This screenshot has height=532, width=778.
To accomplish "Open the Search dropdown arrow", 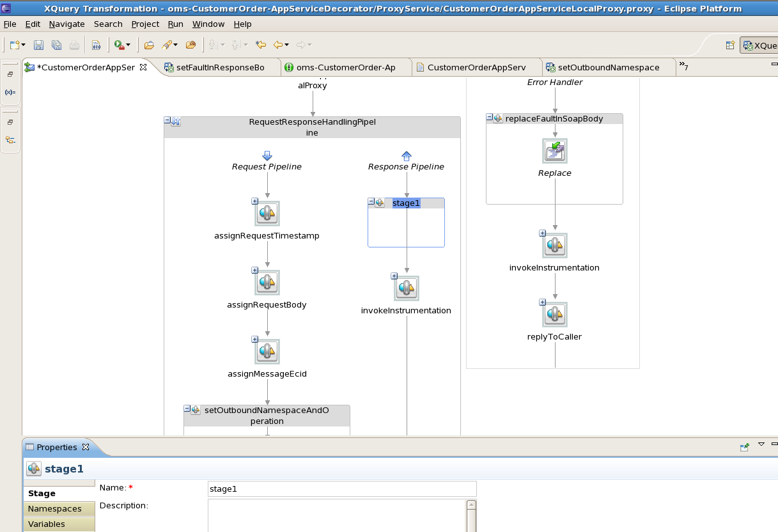I will (x=175, y=45).
